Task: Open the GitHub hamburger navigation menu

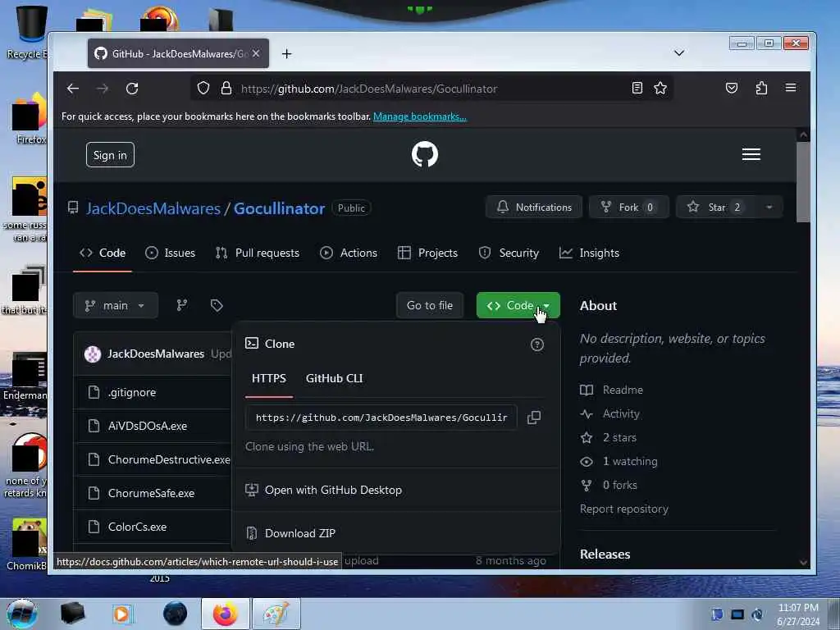Action: pos(751,154)
